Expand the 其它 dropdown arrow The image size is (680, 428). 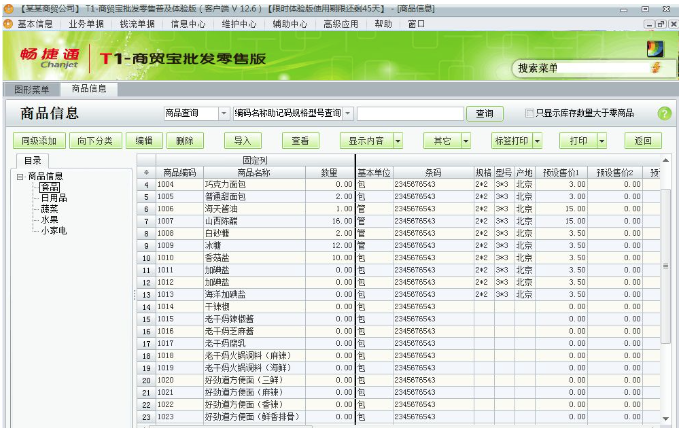point(466,140)
